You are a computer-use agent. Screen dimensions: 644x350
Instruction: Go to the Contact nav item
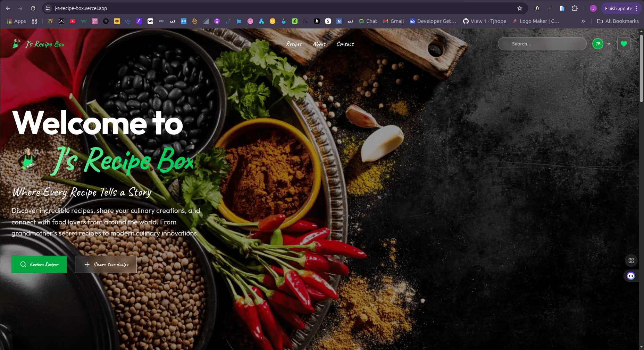[x=345, y=44]
